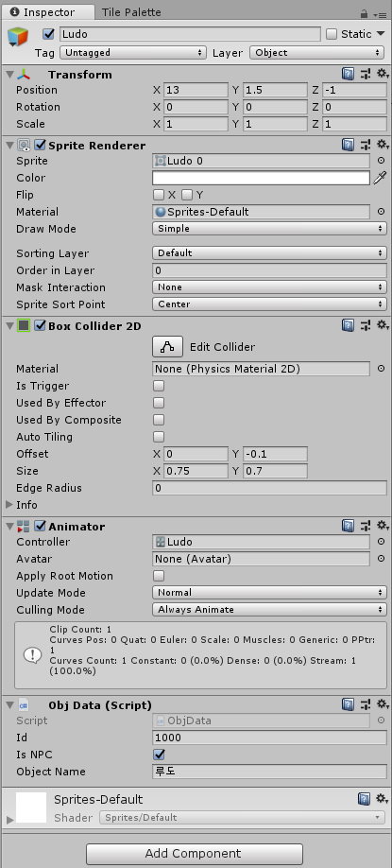The width and height of the screenshot is (392, 868).
Task: Open the Box Collider 2D preset icon
Action: point(365,325)
